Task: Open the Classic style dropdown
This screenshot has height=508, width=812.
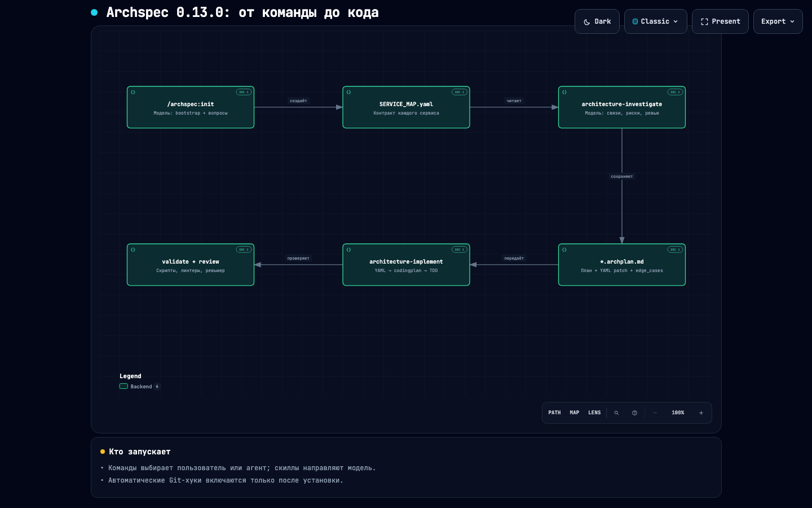Action: click(x=655, y=21)
